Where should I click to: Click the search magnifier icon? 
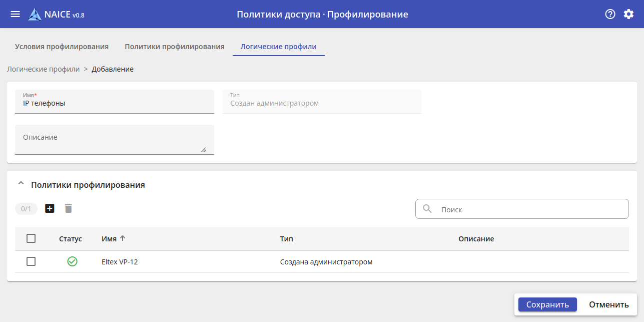point(427,209)
